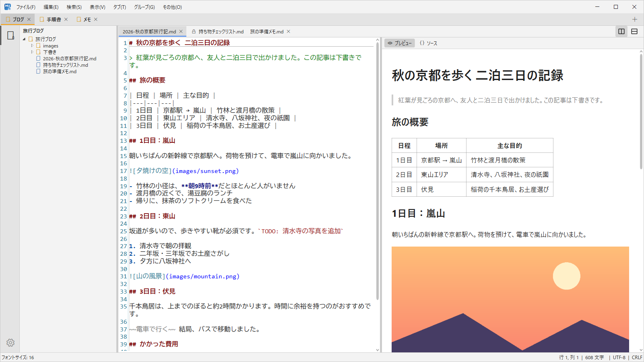This screenshot has width=644, height=362.
Task: Click the preview pane scrollbar thumb
Action: pyautogui.click(x=641, y=111)
